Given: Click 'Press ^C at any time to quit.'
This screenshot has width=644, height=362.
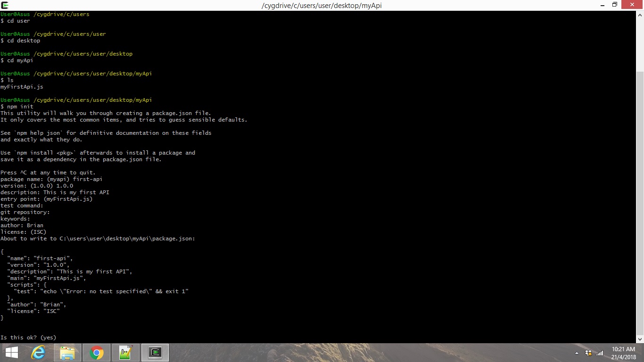Looking at the screenshot, I should pyautogui.click(x=48, y=173).
